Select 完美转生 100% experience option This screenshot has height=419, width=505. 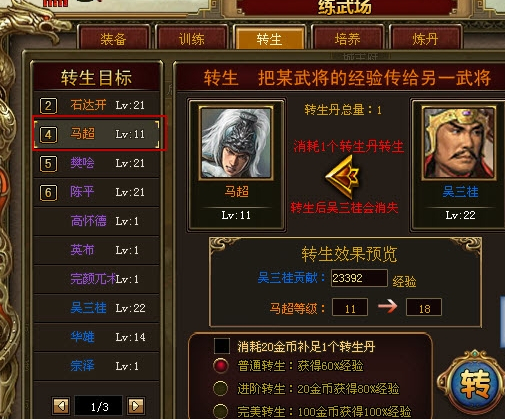[x=220, y=411]
